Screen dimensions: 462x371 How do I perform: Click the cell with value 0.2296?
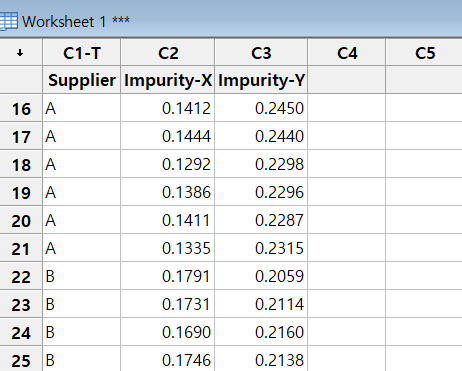click(261, 192)
